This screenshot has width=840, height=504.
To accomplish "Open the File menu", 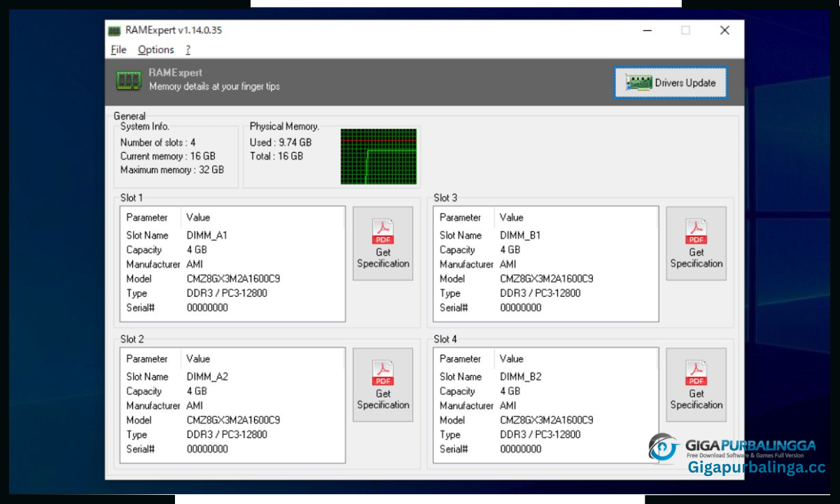I will tap(118, 50).
